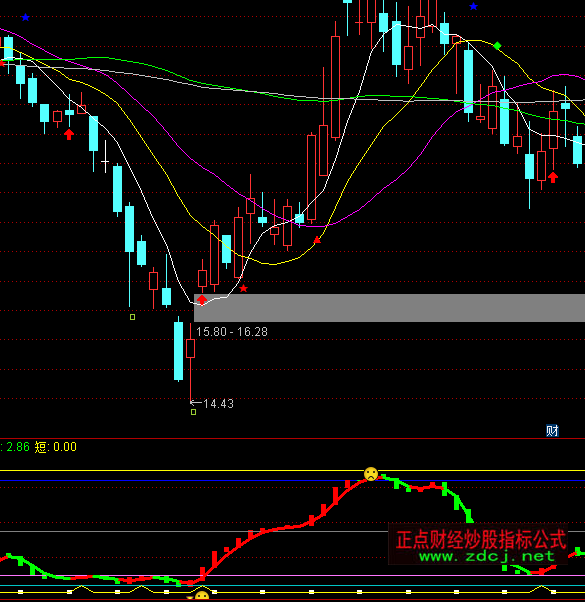Select the yellow square under the long lower wick

(x=132, y=317)
